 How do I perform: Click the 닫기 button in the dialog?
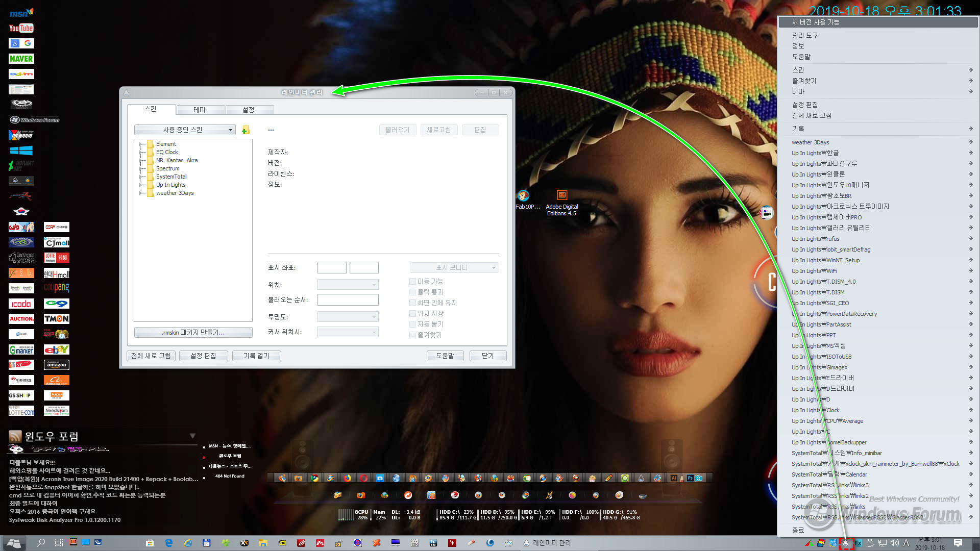pos(488,356)
